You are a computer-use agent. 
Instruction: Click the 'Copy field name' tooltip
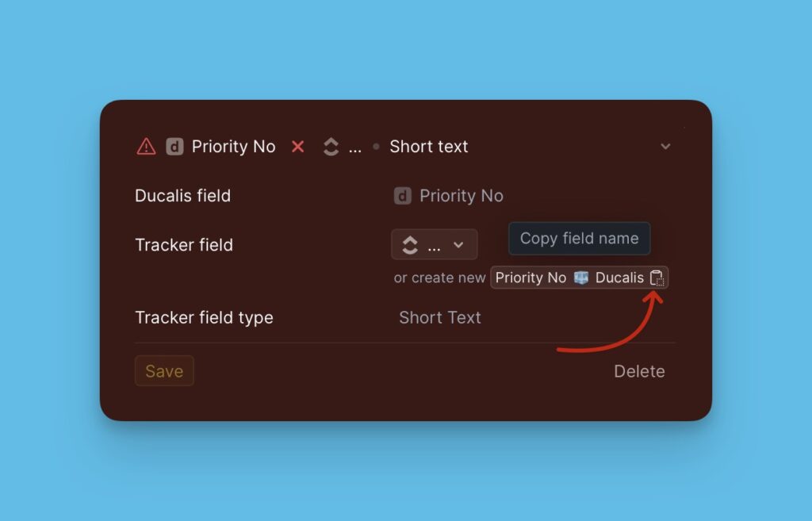pyautogui.click(x=580, y=238)
